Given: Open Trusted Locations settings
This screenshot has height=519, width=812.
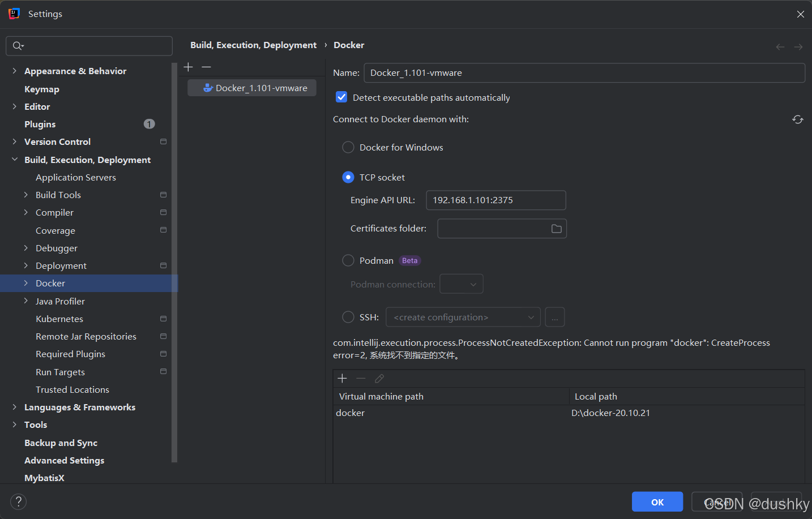Looking at the screenshot, I should tap(72, 389).
